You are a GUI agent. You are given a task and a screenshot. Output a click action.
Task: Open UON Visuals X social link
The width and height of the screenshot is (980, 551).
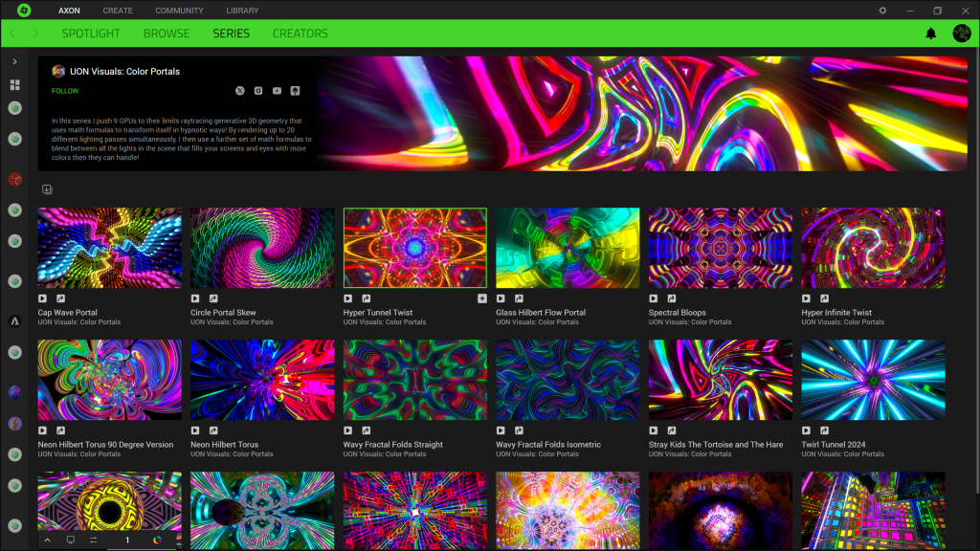[240, 91]
